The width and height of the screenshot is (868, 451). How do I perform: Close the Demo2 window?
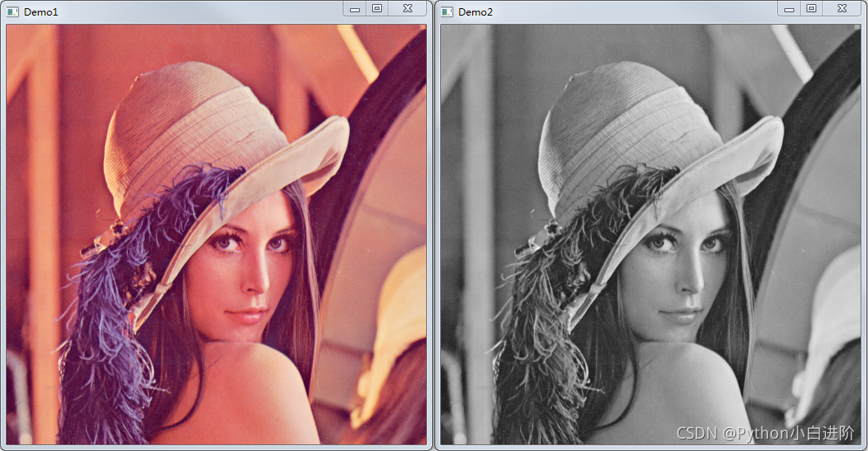(842, 8)
